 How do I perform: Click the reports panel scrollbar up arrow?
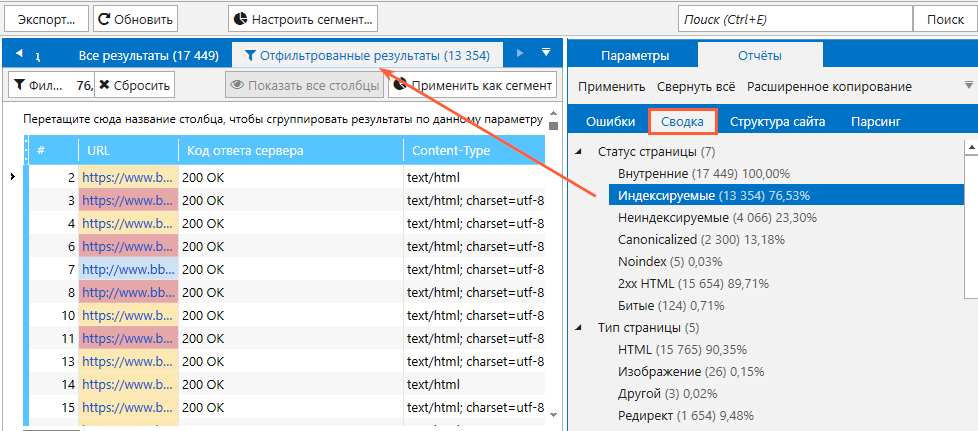(x=971, y=146)
